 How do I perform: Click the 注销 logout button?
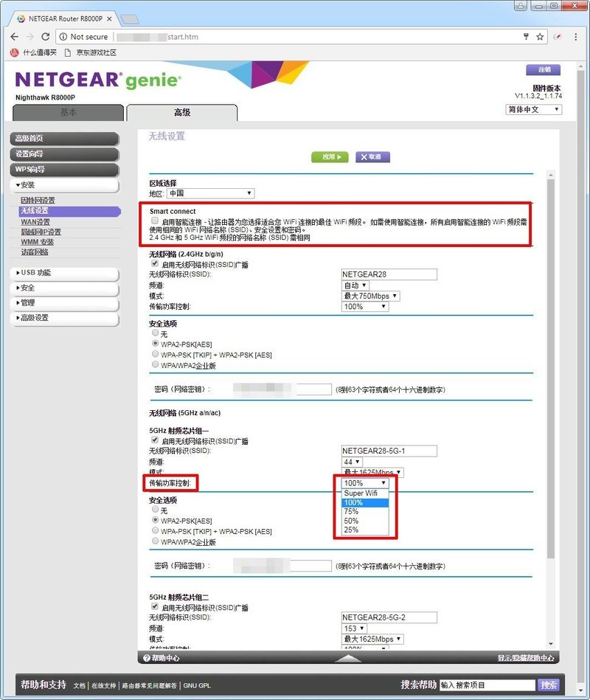pyautogui.click(x=543, y=69)
